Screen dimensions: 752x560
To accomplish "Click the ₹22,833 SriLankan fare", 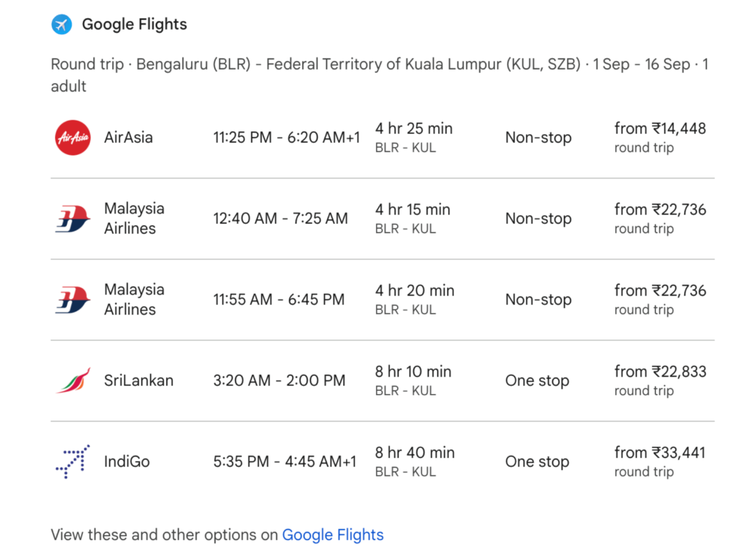I will click(x=660, y=372).
